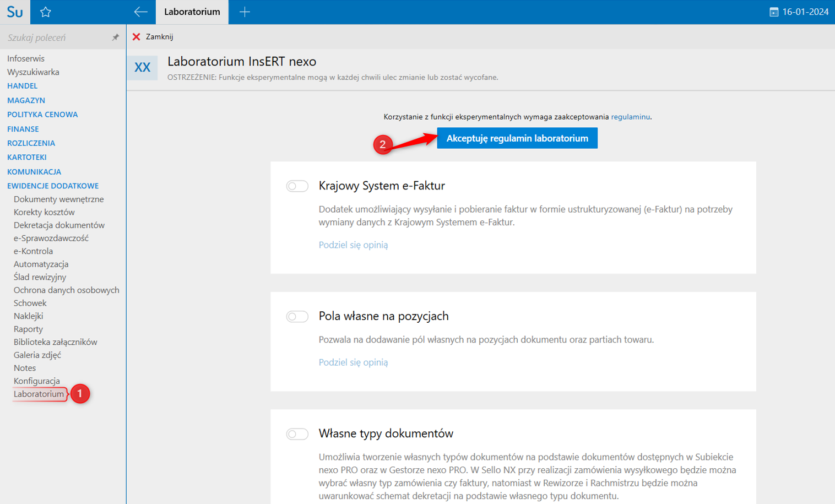Open Konfiguracja in the sidebar

(x=37, y=381)
